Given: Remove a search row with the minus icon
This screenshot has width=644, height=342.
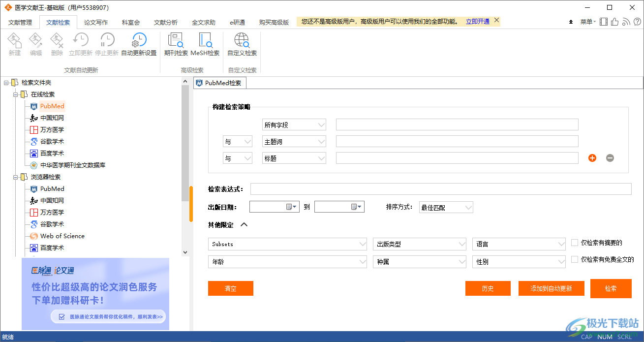Looking at the screenshot, I should [x=610, y=158].
